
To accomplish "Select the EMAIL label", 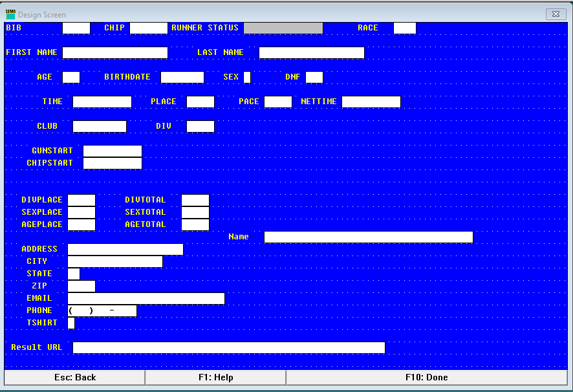I will click(x=39, y=298).
